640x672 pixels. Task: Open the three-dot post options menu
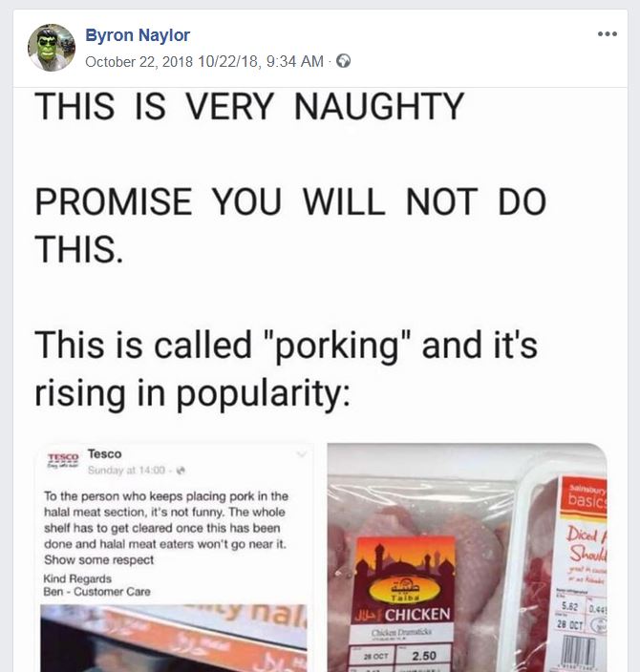point(607,34)
